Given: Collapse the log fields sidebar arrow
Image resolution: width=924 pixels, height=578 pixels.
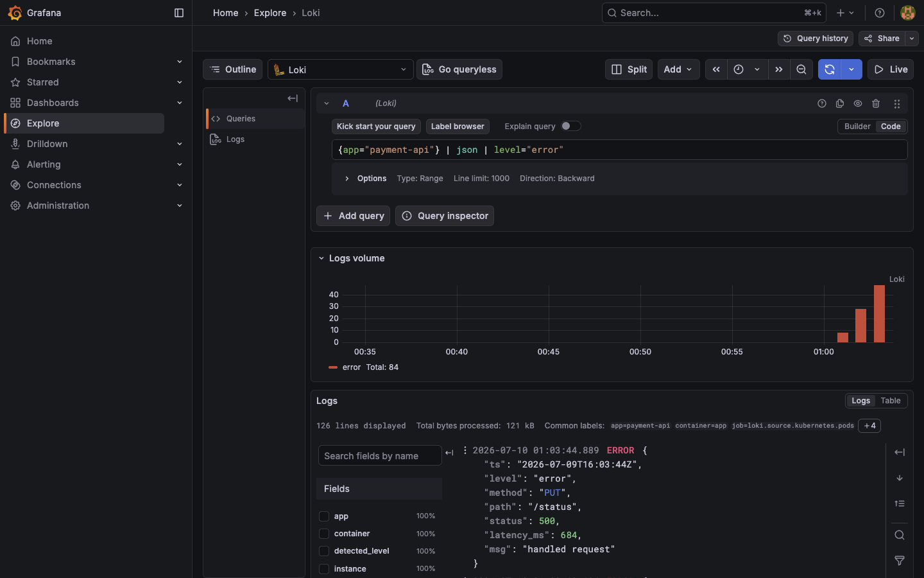Looking at the screenshot, I should (449, 453).
